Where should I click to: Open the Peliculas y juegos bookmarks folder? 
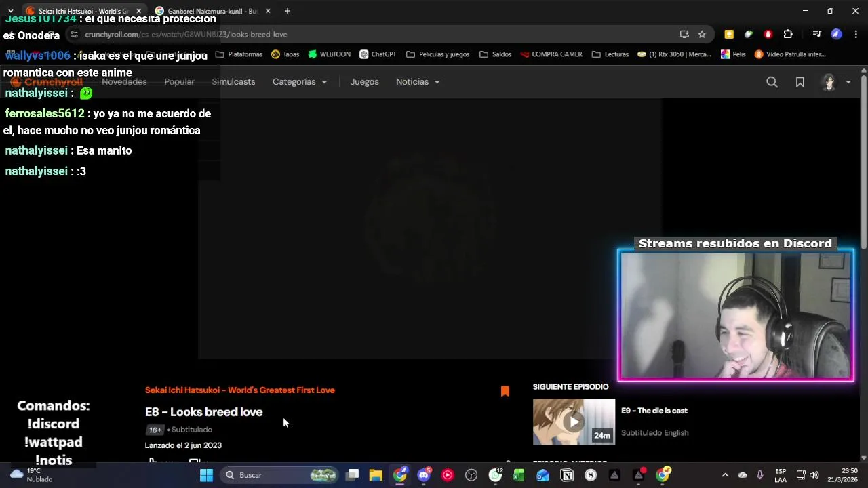point(437,54)
